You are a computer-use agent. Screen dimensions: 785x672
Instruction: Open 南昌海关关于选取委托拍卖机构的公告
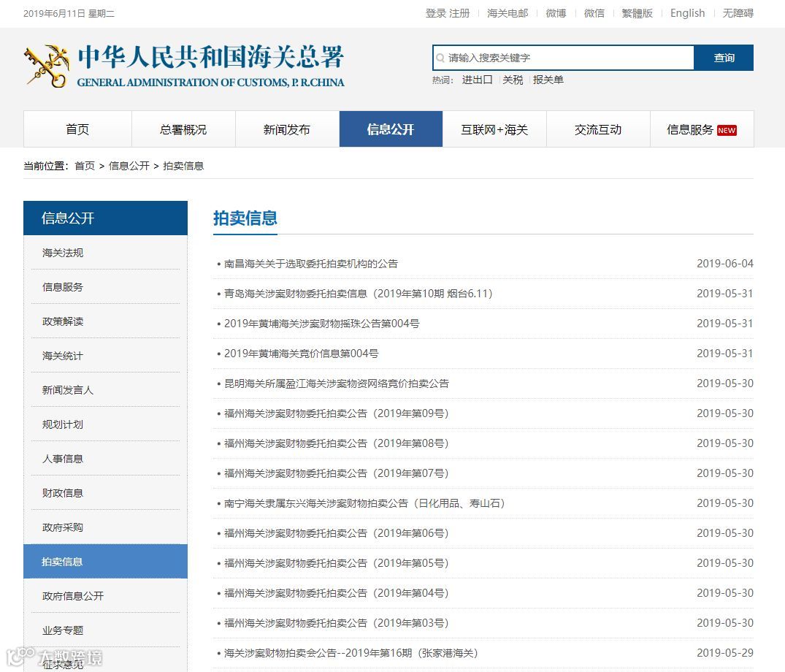(311, 264)
